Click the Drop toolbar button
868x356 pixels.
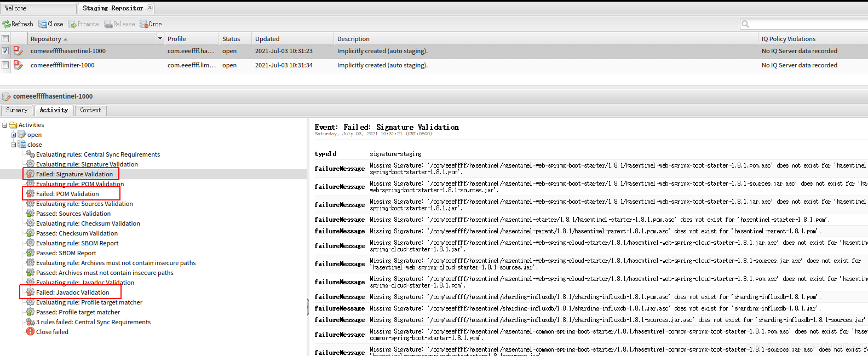coord(151,24)
